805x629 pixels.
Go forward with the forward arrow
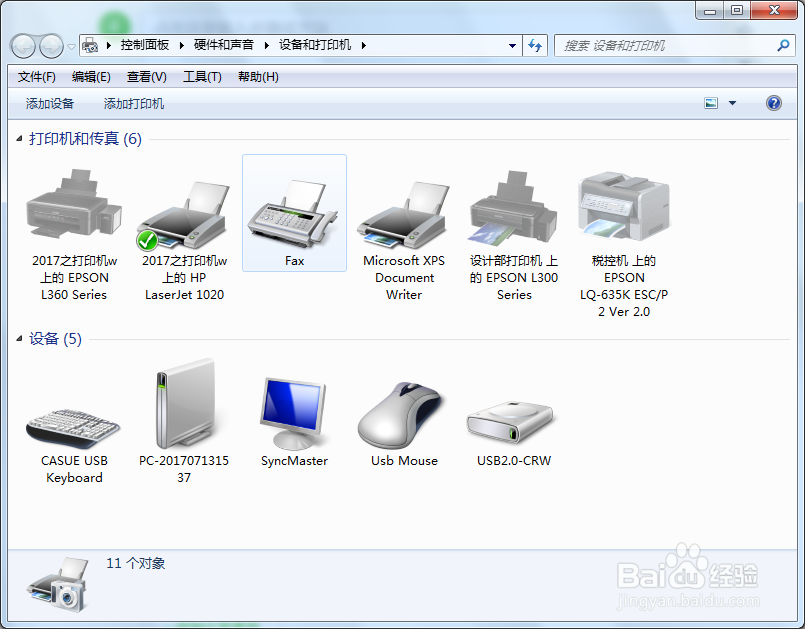pos(51,46)
